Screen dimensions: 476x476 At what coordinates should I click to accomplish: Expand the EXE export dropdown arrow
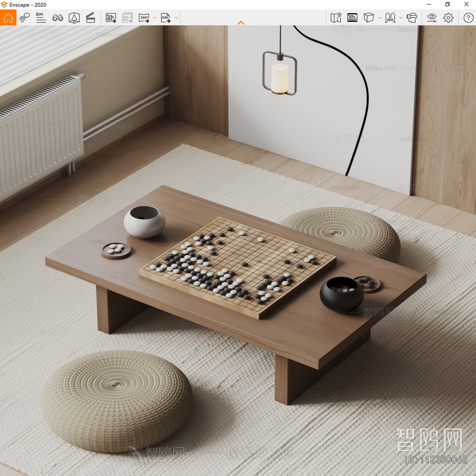tap(176, 18)
